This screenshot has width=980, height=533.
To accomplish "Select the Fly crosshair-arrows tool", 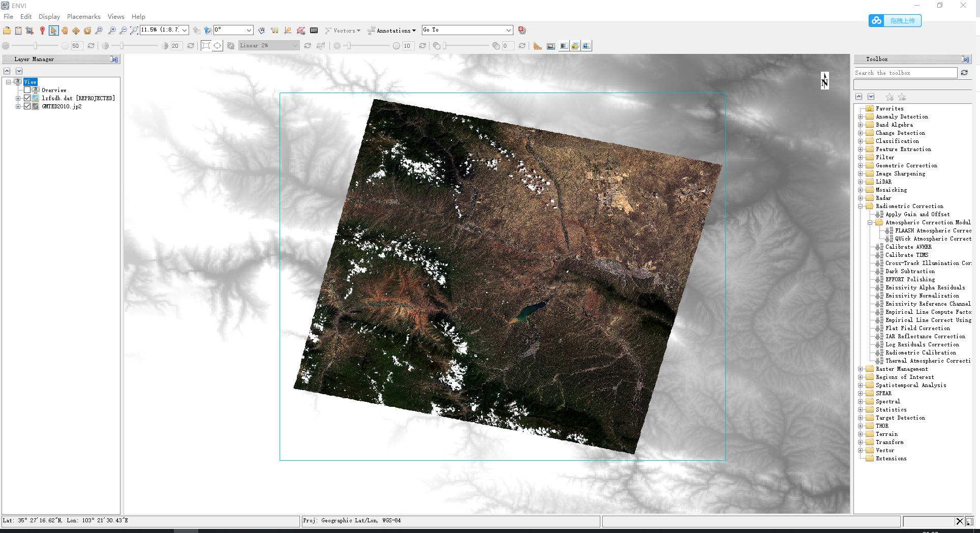I will (x=76, y=31).
